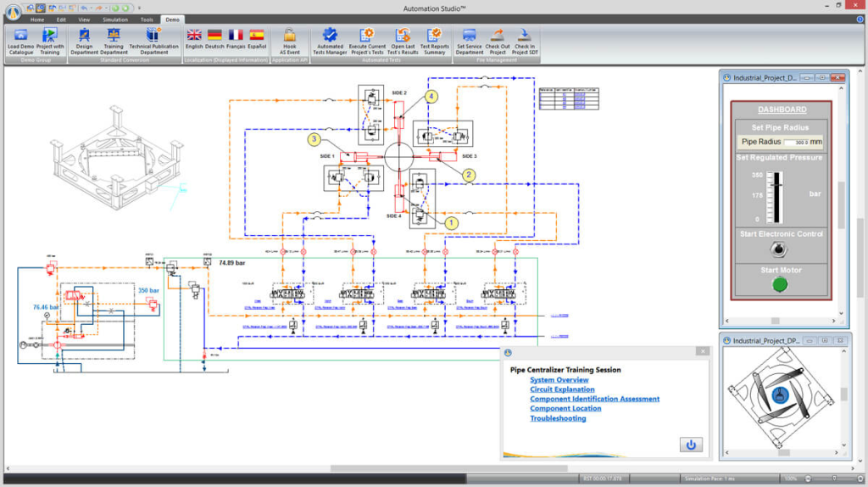Open Component Identification Assessment link
The image size is (868, 487).
(x=594, y=399)
